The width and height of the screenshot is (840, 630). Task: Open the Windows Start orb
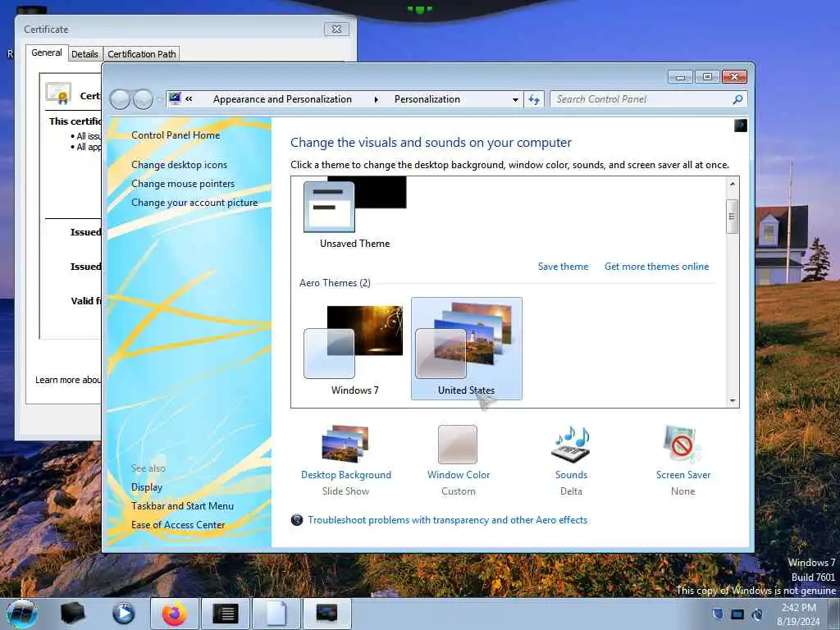[x=21, y=614]
